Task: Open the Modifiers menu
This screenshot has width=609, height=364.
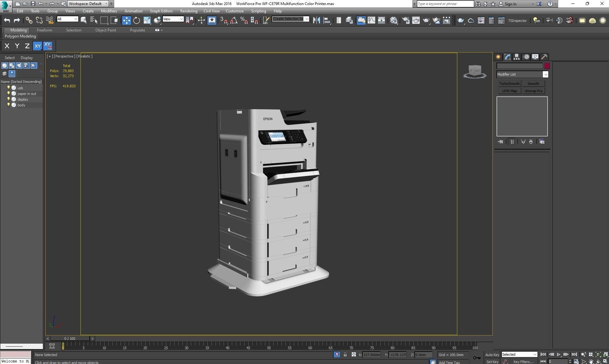Action: point(109,11)
